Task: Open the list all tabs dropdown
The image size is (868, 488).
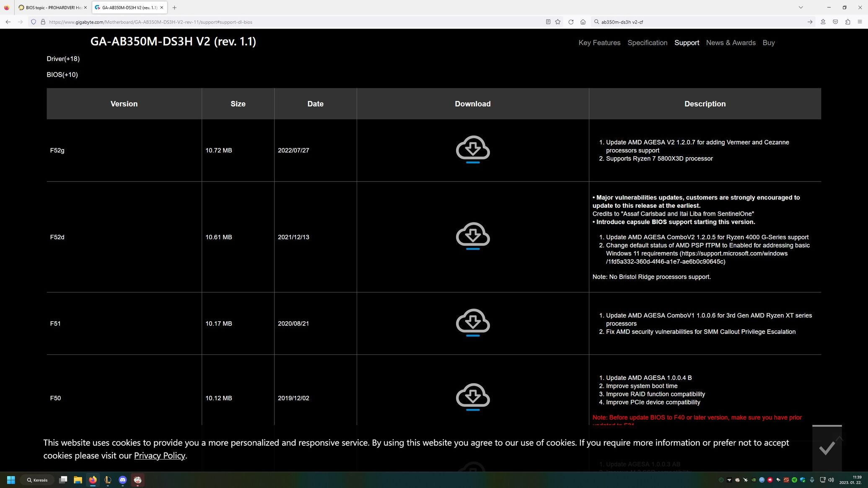Action: (x=801, y=7)
